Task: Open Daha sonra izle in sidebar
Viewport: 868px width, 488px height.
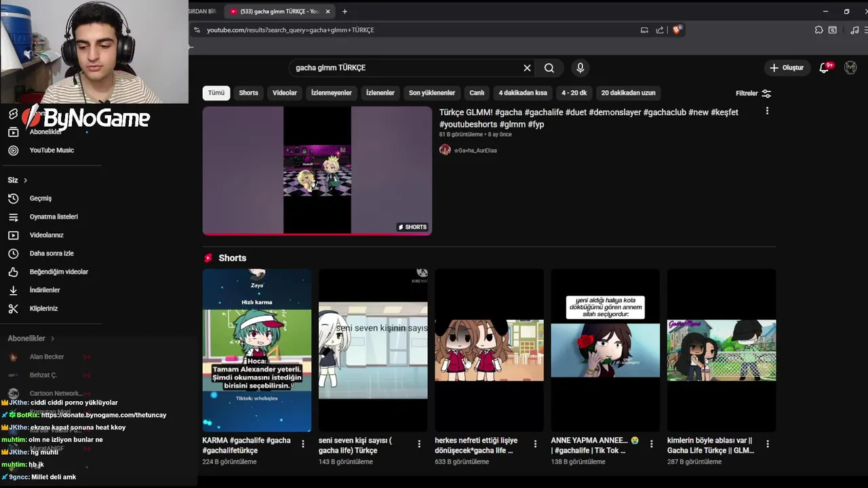Action: (x=52, y=253)
